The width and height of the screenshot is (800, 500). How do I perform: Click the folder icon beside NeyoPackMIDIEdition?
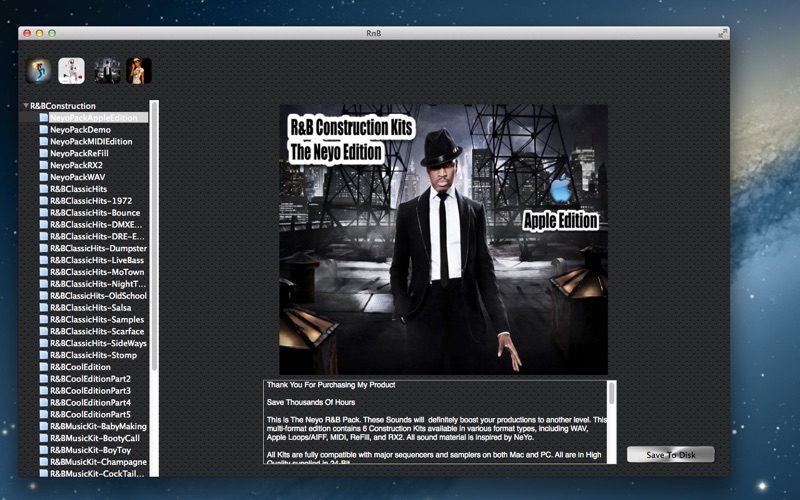(44, 141)
